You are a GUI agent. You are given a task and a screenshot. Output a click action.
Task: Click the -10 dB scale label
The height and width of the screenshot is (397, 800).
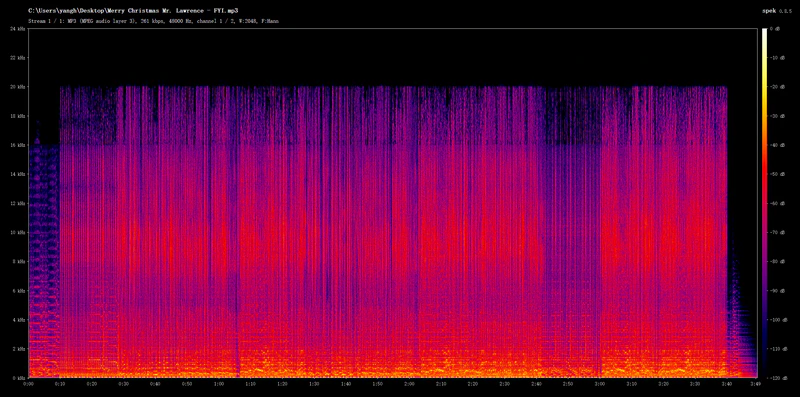tap(778, 58)
